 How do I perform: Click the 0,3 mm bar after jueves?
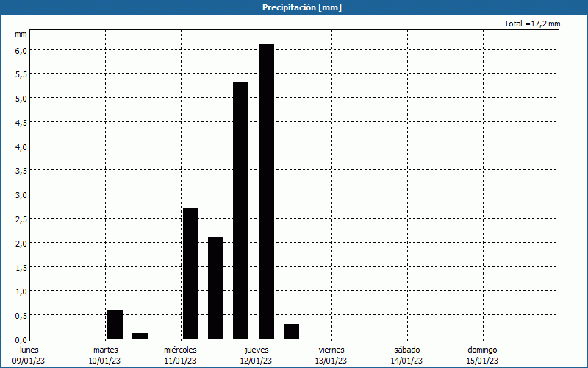(x=291, y=331)
